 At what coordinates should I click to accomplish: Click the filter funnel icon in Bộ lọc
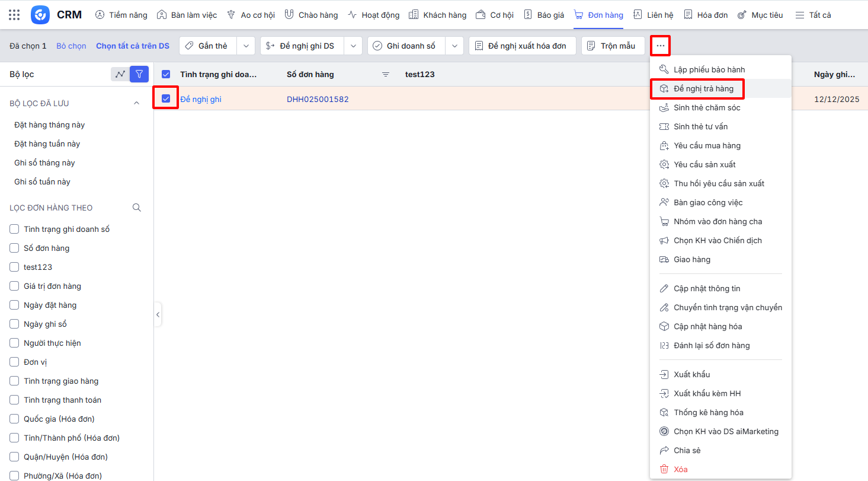point(139,74)
